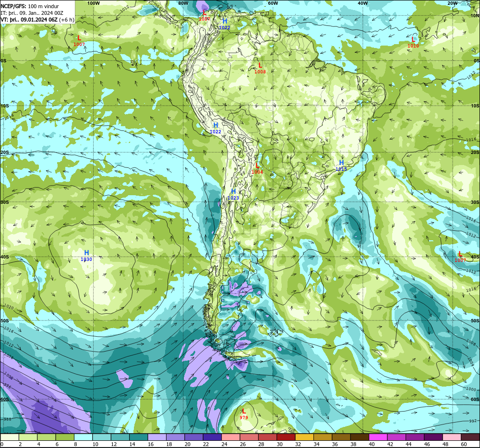The width and height of the screenshot is (480, 448).
Task: Pick the pale pink 48–60 legend swatch
Action: click(452, 437)
